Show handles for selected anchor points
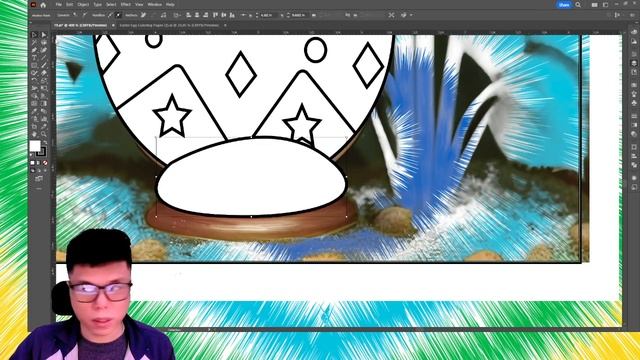Image resolution: width=640 pixels, height=360 pixels. coord(110,15)
